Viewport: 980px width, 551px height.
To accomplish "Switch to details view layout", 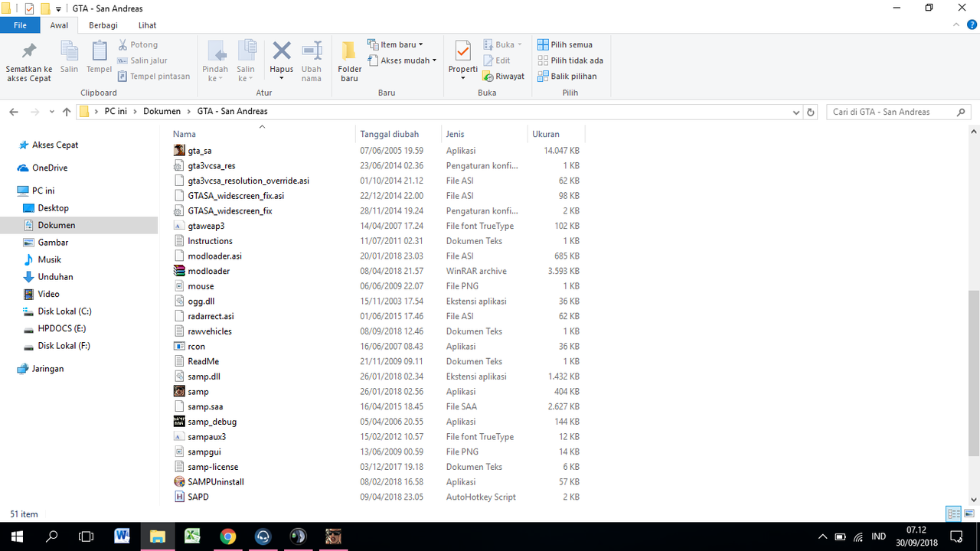I will (x=954, y=514).
